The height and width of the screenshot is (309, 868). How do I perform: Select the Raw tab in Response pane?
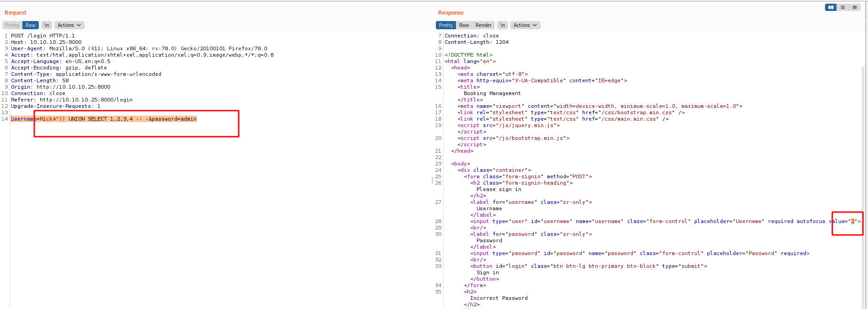pyautogui.click(x=464, y=25)
